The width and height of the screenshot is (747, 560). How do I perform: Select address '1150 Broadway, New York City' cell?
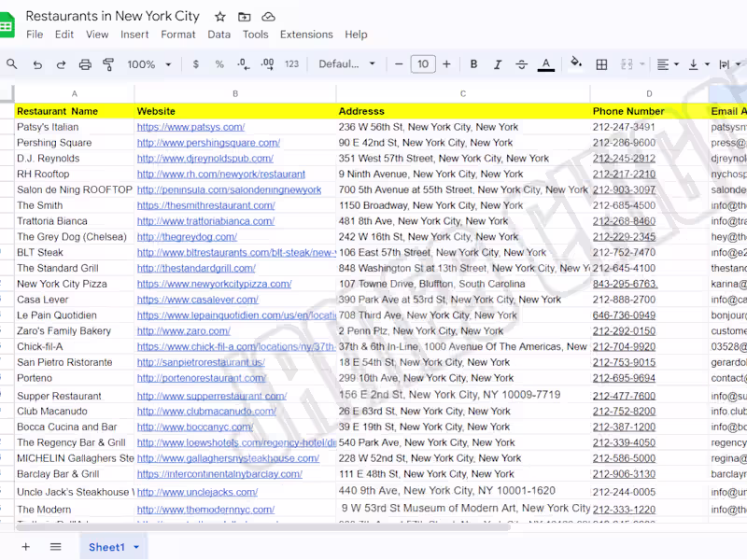coord(463,205)
